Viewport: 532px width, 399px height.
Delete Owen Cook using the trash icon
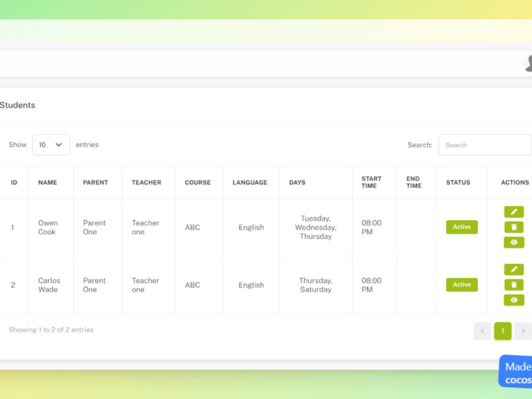[514, 227]
